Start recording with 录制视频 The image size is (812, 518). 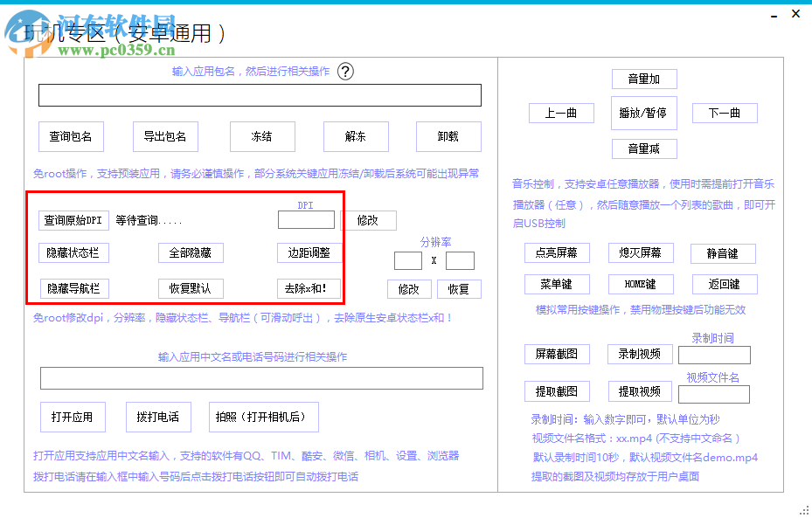[x=640, y=354]
